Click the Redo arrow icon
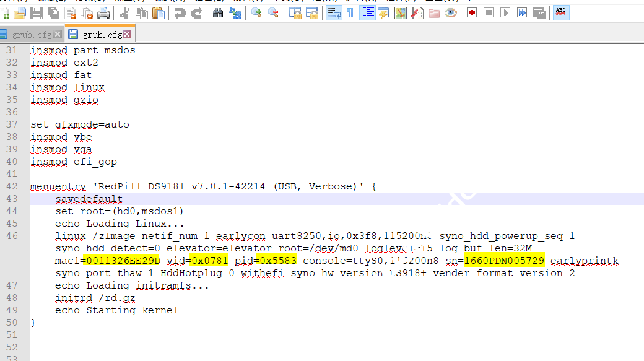This screenshot has height=361, width=644. [197, 12]
